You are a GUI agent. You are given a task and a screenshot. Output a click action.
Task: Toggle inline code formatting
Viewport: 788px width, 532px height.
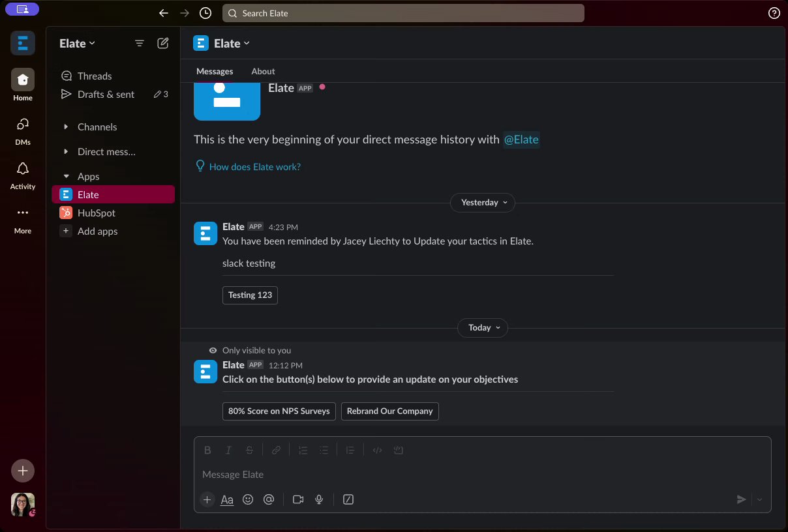tap(377, 450)
